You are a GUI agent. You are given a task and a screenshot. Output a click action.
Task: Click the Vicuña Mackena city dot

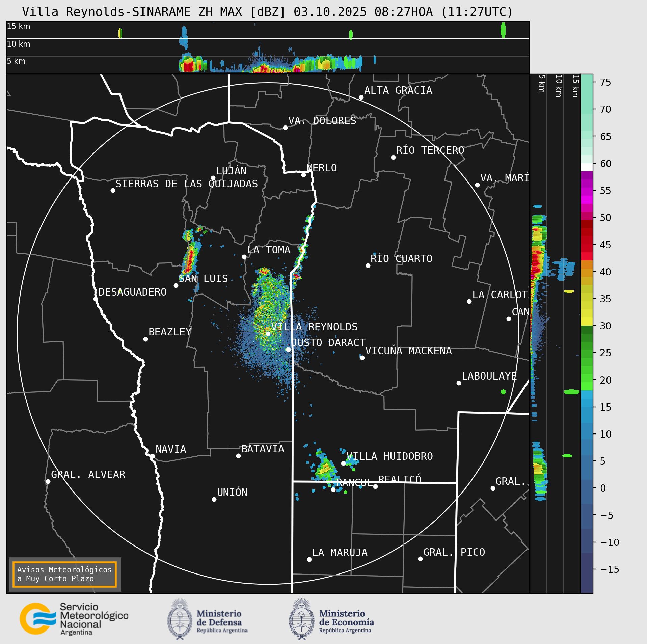(362, 358)
